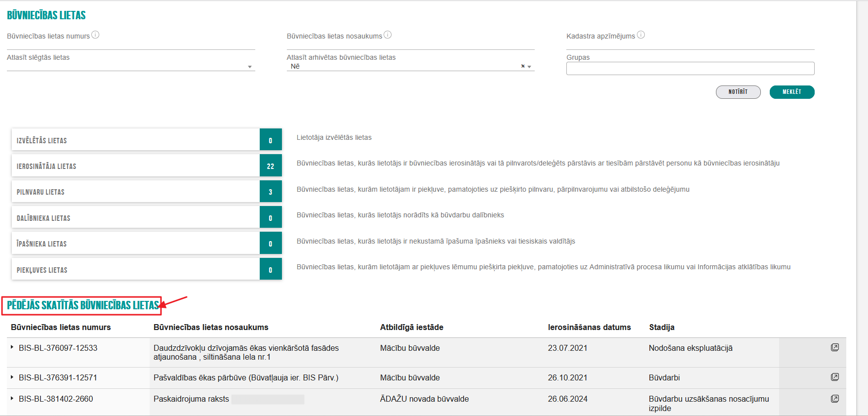Click table column header Būvniecības lietas nosaukums
Image resolution: width=868 pixels, height=416 pixels.
pyautogui.click(x=211, y=327)
